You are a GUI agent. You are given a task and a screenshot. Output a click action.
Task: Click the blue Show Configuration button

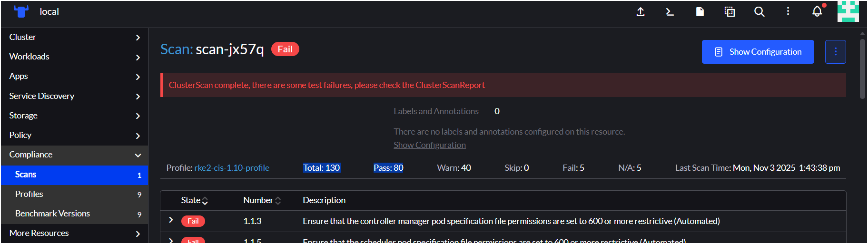758,52
